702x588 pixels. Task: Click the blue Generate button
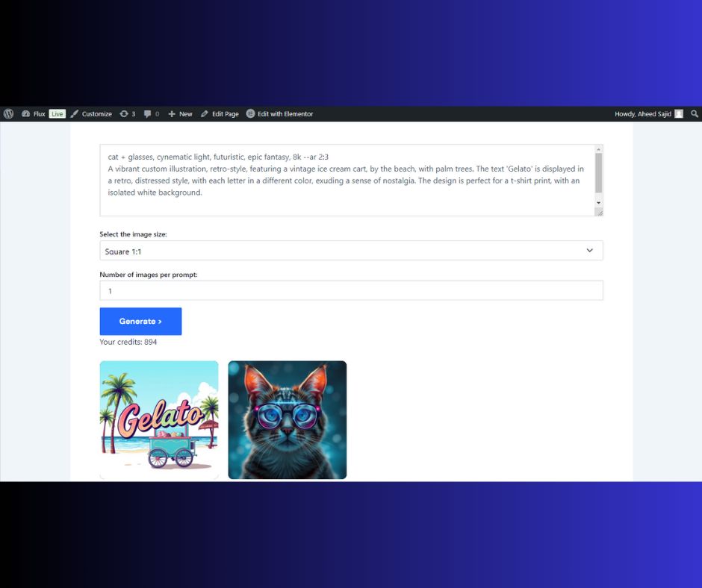pos(140,322)
